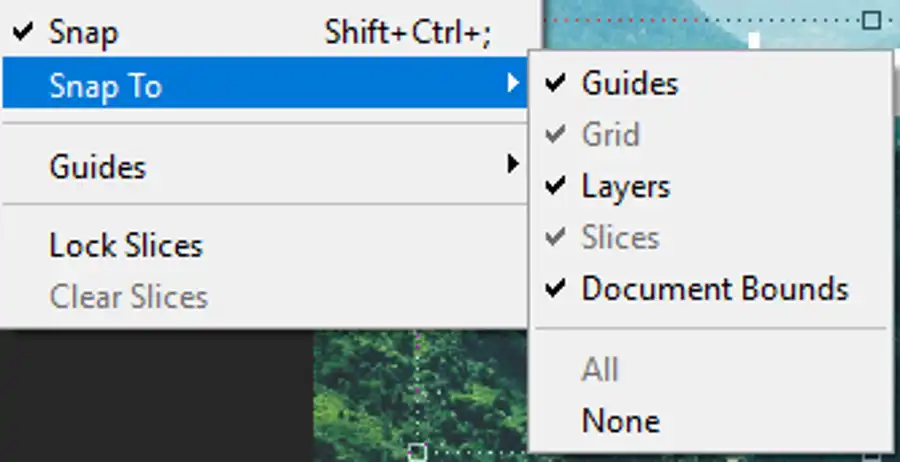Click the checkmark icon beside Document Bounds

(556, 288)
